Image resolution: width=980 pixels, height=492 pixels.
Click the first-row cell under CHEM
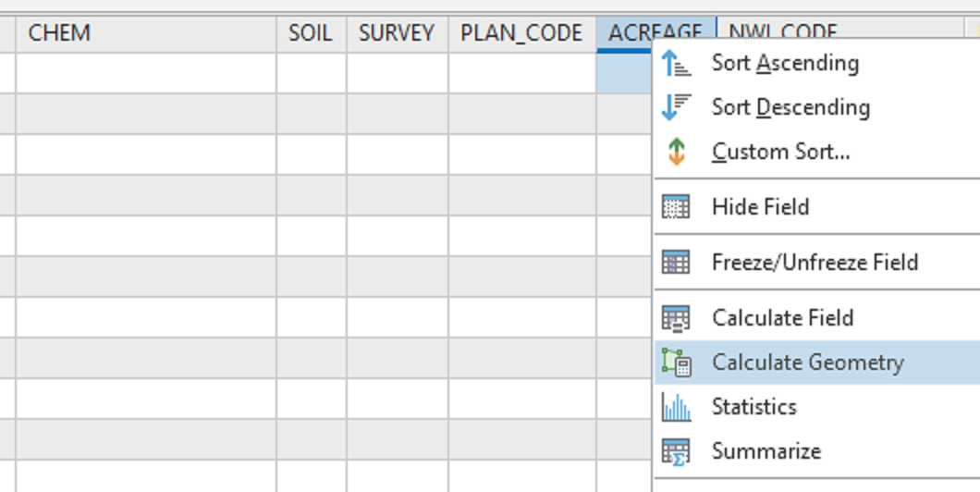145,72
